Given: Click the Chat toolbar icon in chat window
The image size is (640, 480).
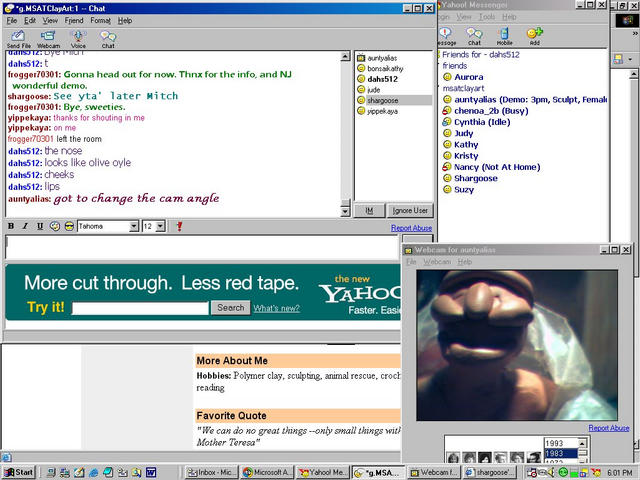Looking at the screenshot, I should (108, 39).
